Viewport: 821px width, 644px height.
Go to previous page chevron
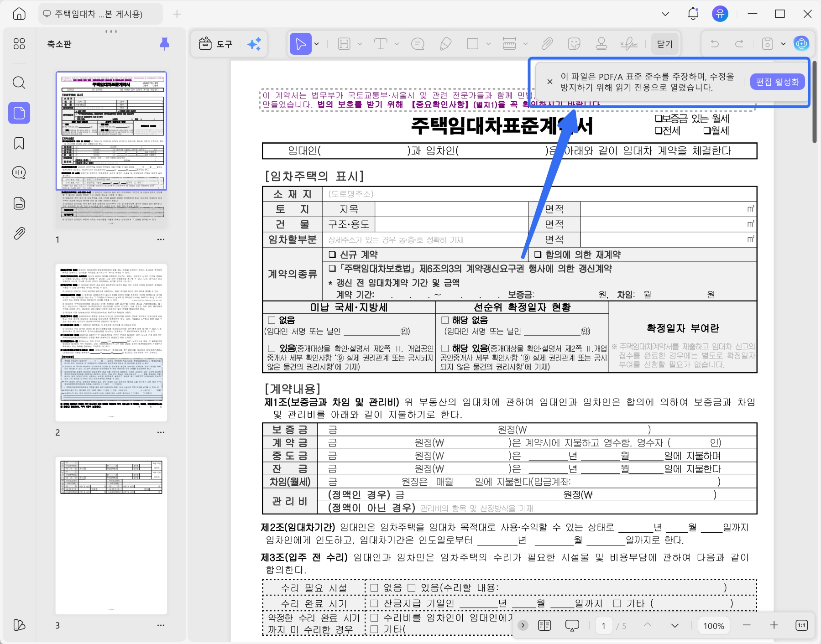point(648,625)
